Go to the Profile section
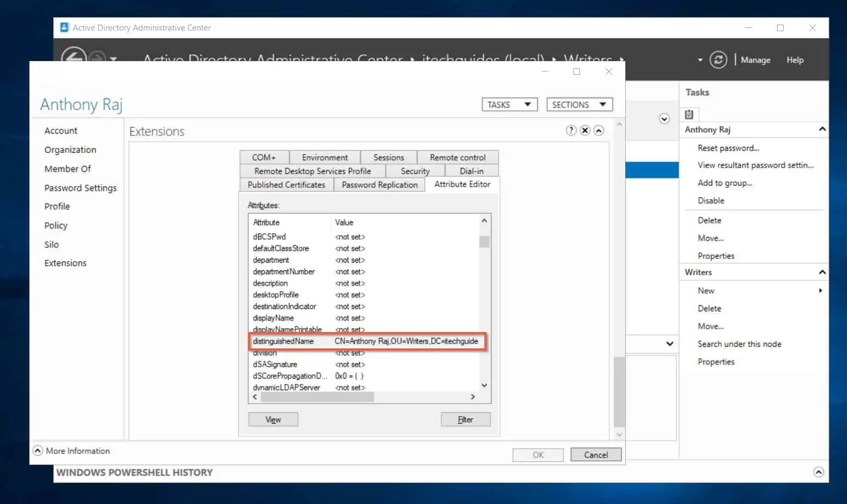Viewport: 847px width, 504px height. coord(57,206)
